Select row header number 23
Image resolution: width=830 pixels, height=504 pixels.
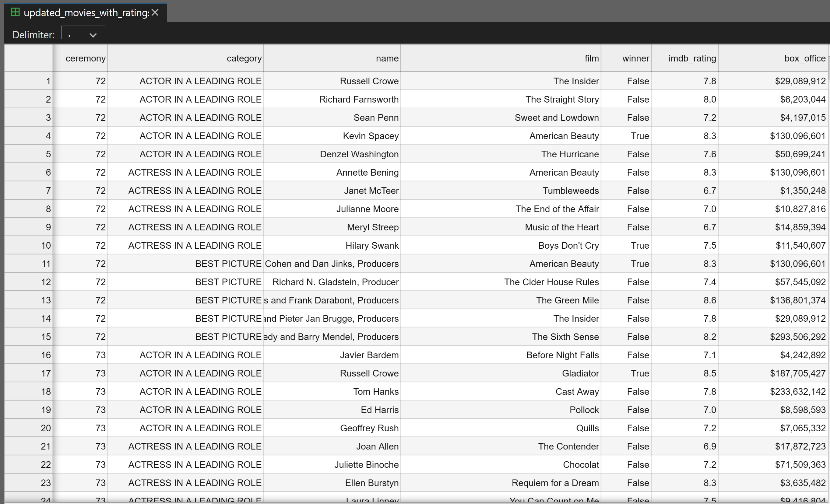click(x=29, y=483)
